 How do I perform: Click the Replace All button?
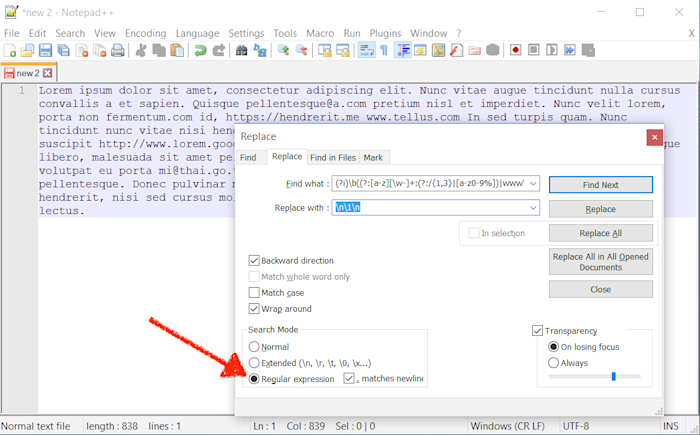(600, 233)
